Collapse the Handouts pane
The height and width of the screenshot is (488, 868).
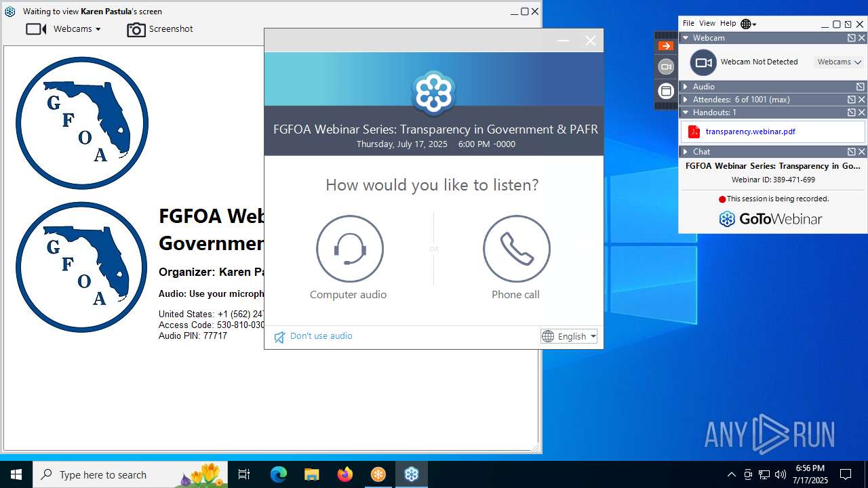click(686, 113)
